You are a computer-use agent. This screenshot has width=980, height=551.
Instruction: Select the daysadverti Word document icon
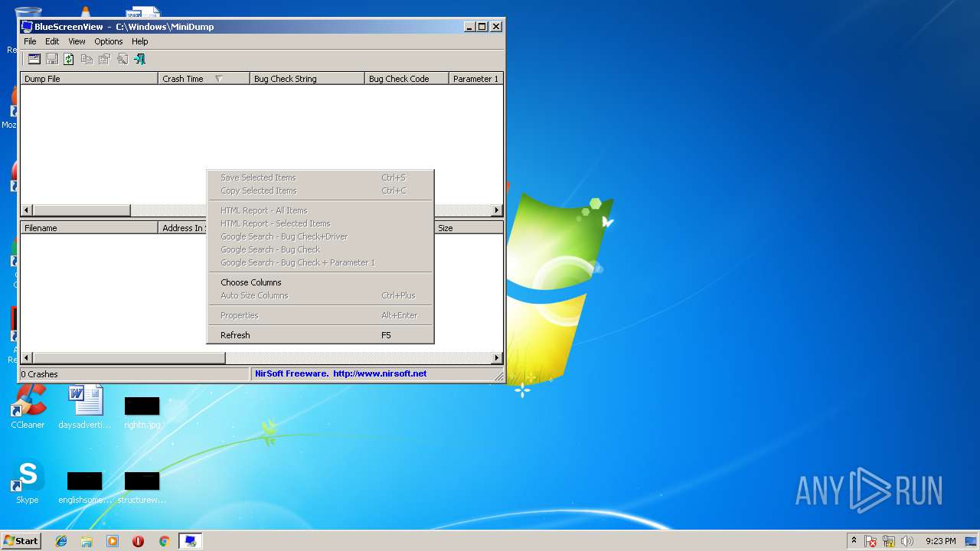pos(85,406)
